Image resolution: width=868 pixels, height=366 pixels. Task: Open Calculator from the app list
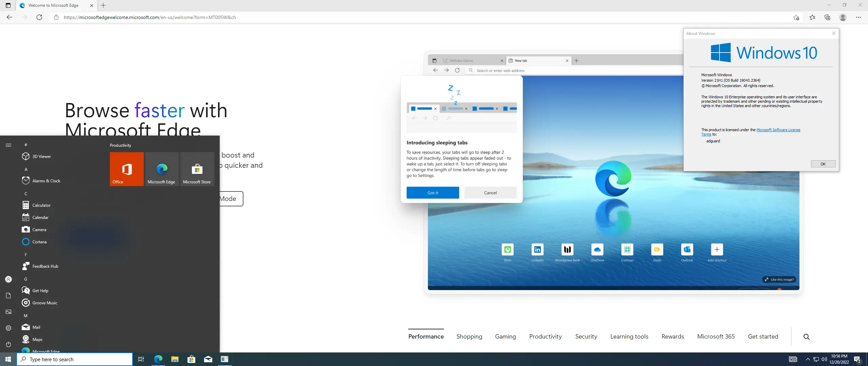tap(41, 205)
